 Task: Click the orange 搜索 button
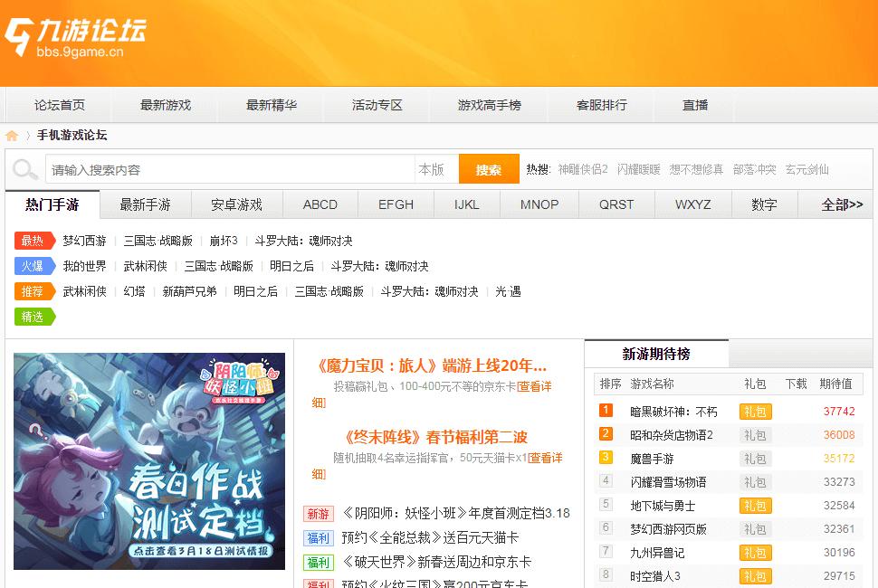489,169
